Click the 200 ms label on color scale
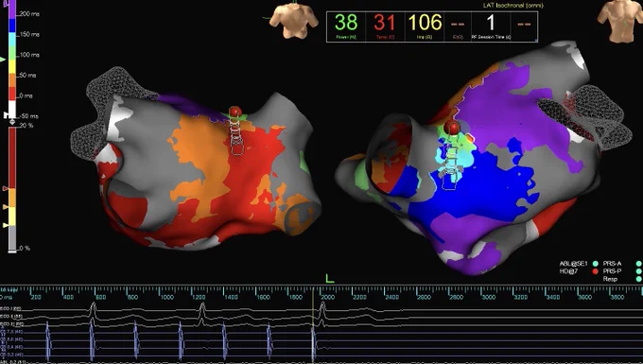Viewport: 643px width, 364px height. pos(28,14)
